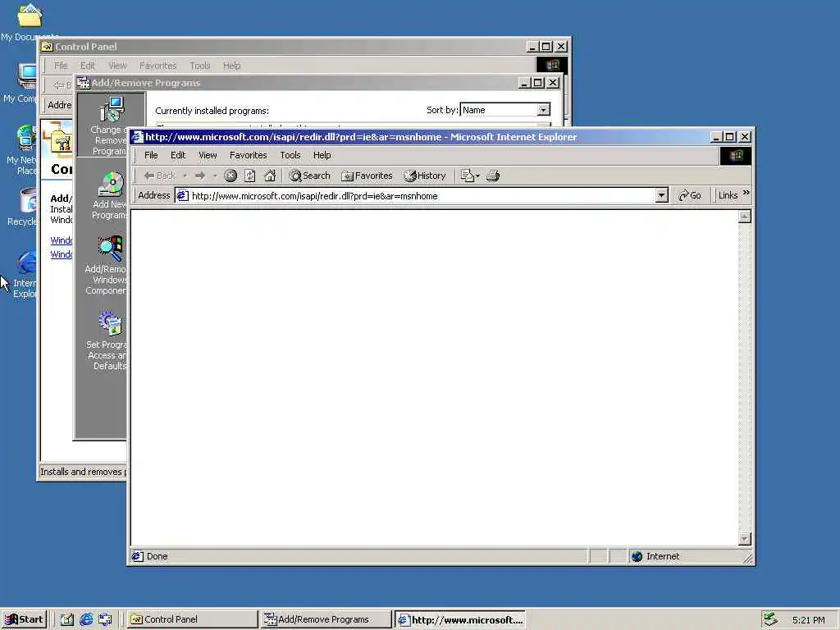The image size is (840, 630).
Task: Print the page with Print icon
Action: [x=493, y=176]
